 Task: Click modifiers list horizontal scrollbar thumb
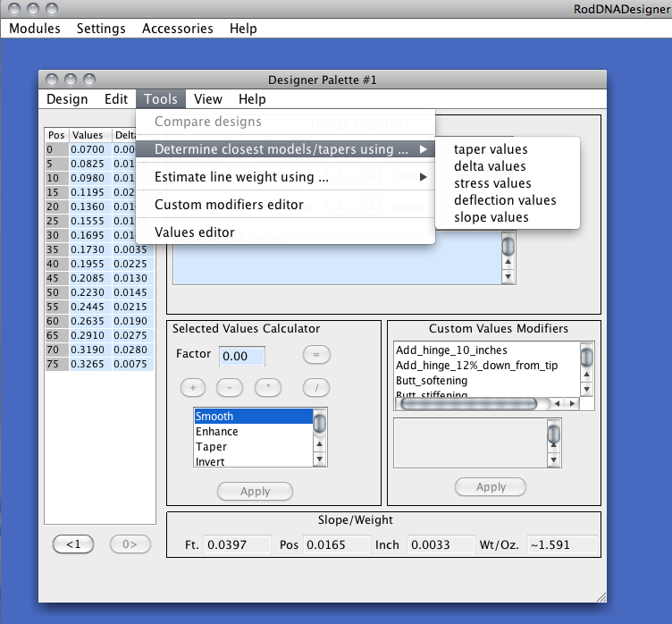468,403
